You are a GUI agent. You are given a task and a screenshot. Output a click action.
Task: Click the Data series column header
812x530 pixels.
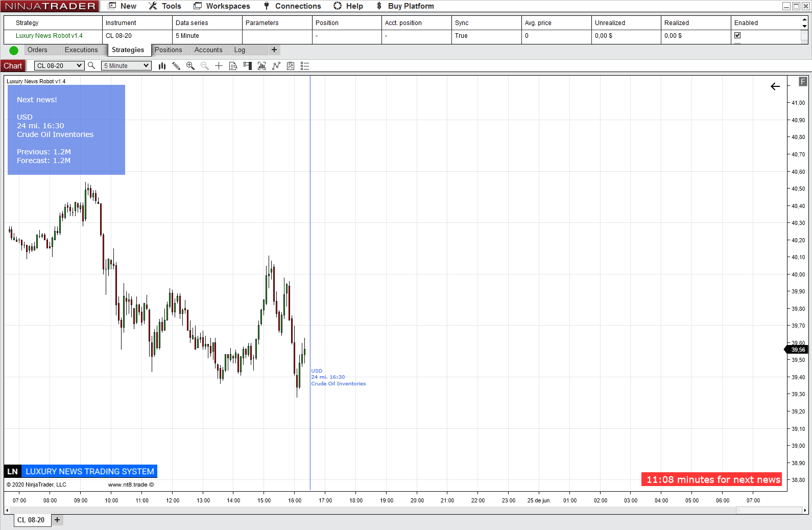tap(207, 23)
